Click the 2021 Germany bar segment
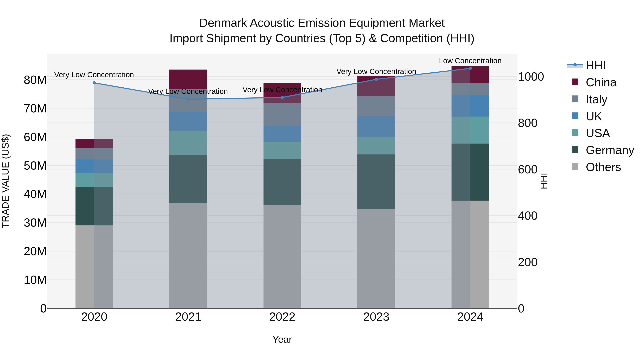The image size is (644, 362). pos(188,179)
